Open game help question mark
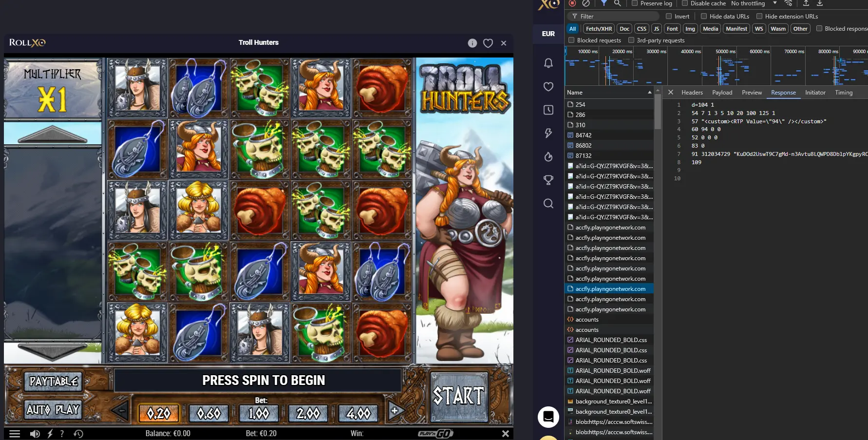The width and height of the screenshot is (868, 440). [x=62, y=433]
